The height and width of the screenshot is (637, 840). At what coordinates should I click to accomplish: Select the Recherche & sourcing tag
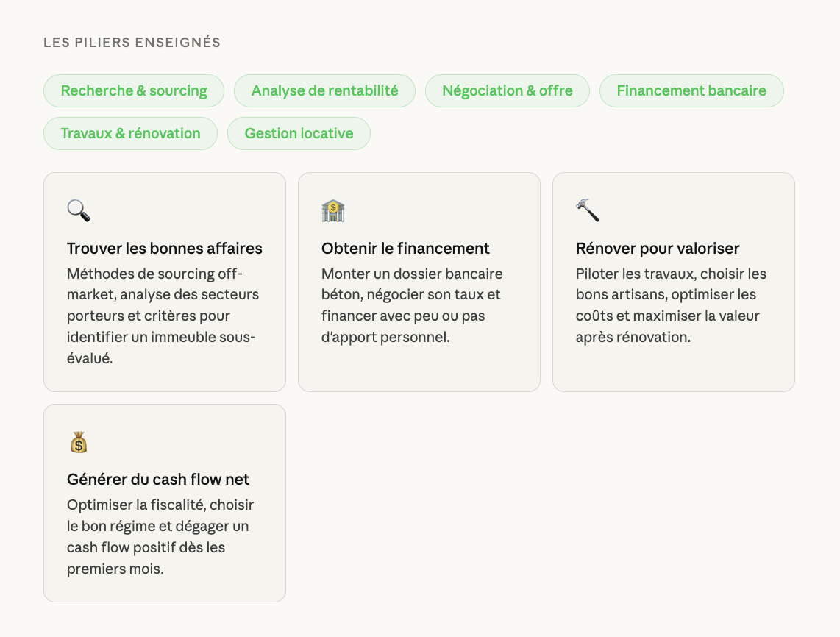point(134,91)
